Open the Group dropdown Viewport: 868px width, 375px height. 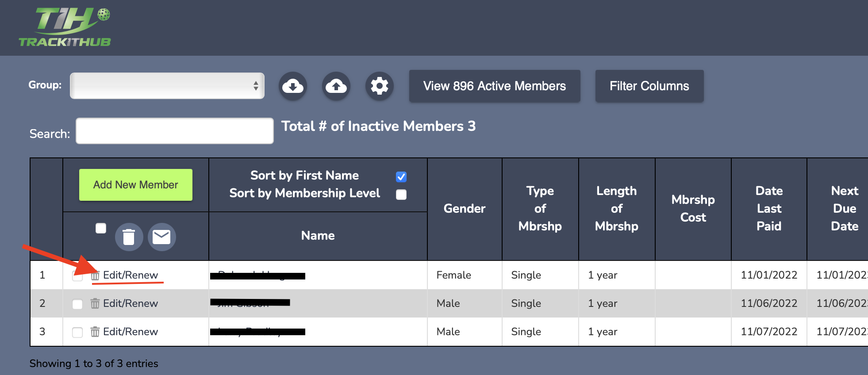click(x=167, y=86)
